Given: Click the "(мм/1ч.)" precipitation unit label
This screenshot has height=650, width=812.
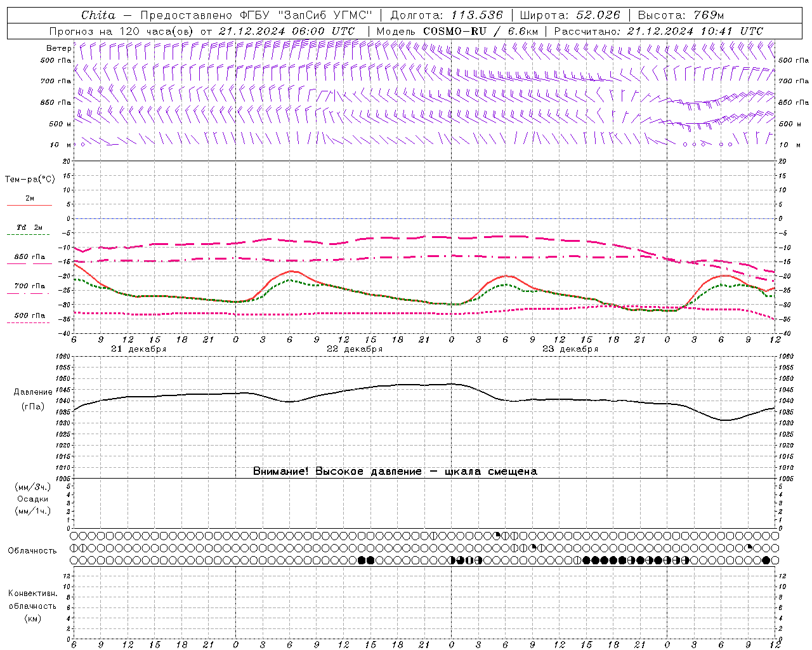Looking at the screenshot, I should (x=33, y=511).
